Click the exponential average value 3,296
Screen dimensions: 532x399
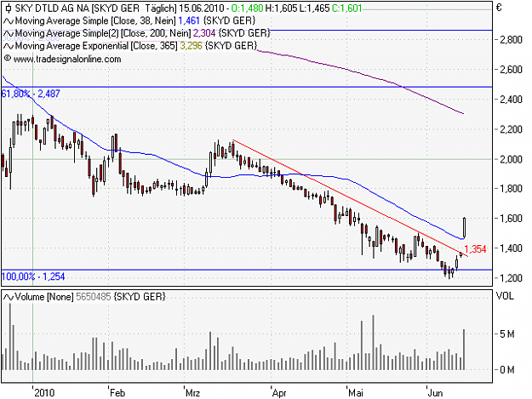click(191, 46)
